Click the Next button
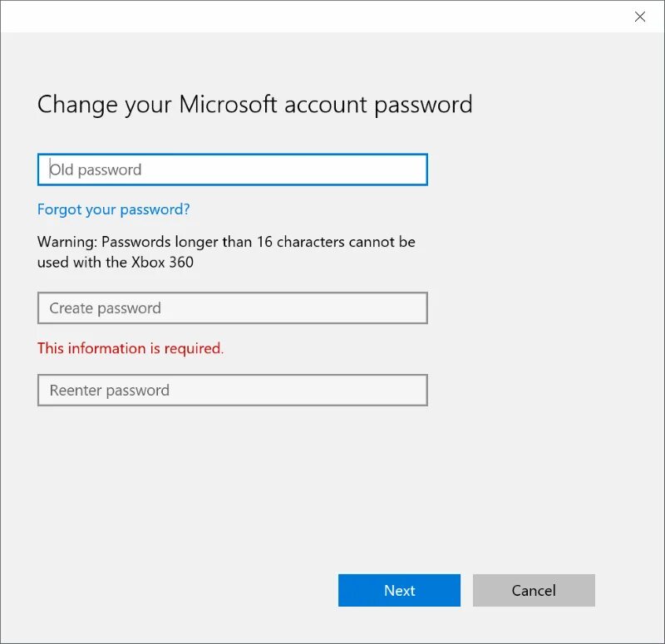 (x=399, y=590)
